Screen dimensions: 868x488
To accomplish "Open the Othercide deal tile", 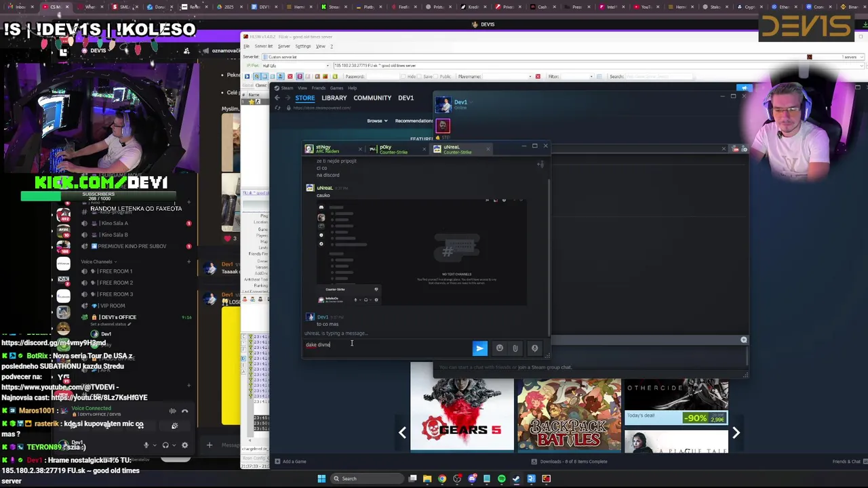I will 676,402.
